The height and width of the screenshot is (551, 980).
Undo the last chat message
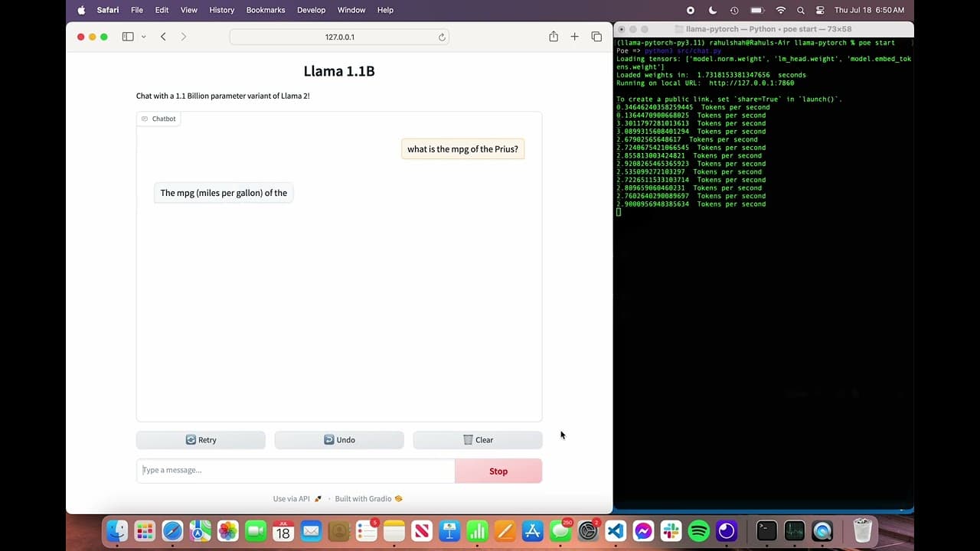(339, 440)
